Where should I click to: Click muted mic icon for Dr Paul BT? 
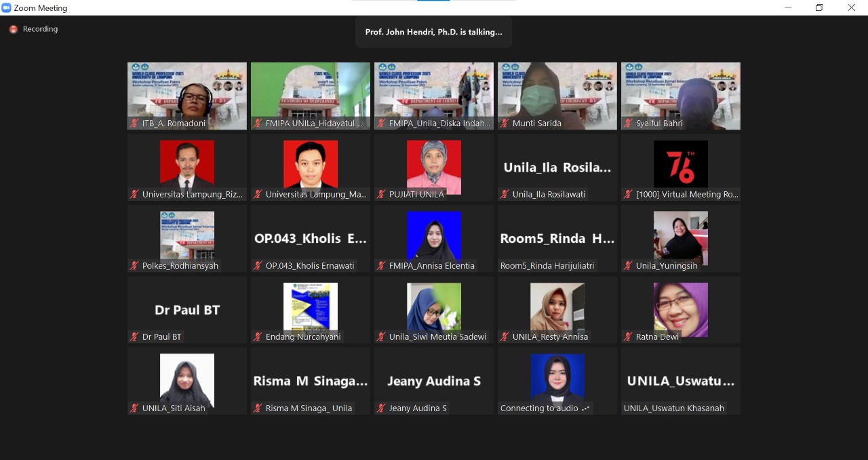click(x=134, y=337)
